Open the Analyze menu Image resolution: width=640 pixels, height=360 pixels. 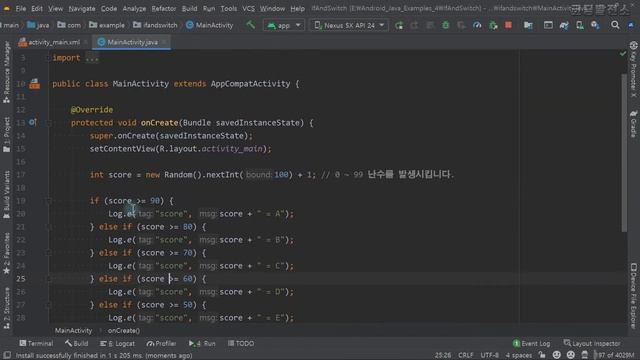(134, 9)
